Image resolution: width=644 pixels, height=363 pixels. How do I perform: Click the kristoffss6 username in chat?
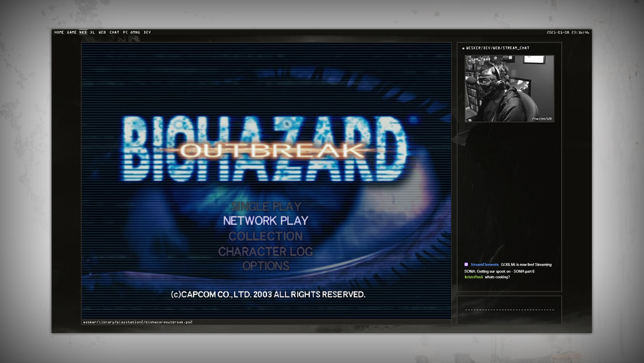pos(474,277)
